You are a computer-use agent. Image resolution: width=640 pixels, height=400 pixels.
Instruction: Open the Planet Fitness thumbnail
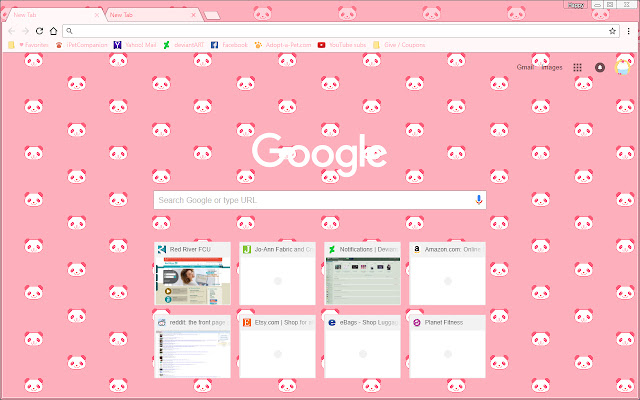coord(447,347)
